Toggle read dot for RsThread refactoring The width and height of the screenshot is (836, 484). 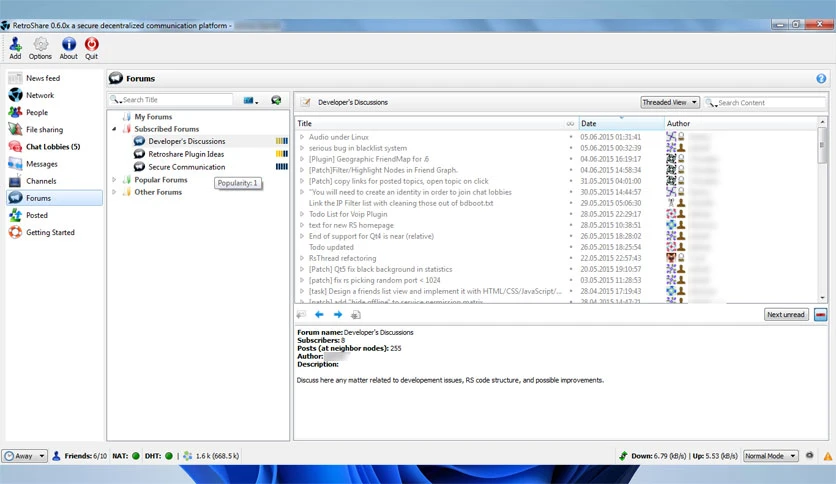coord(570,258)
